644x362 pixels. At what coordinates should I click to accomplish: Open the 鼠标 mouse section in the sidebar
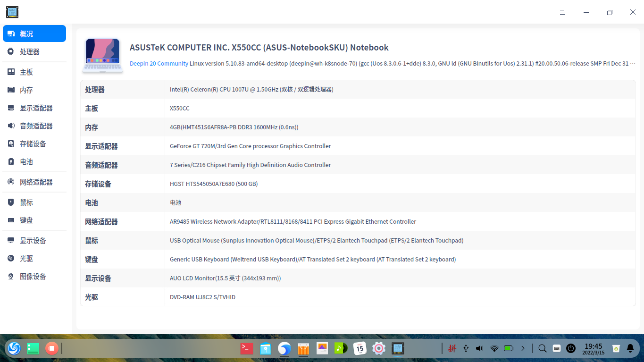(34, 202)
